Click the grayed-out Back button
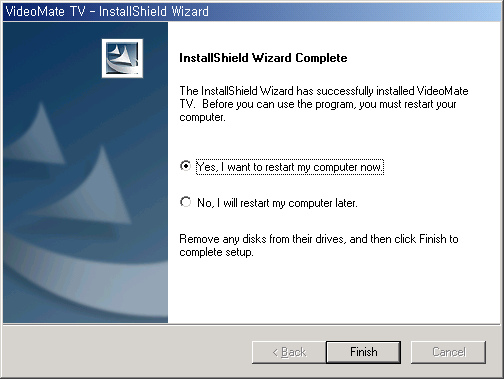Screen dimensions: 504x379 pyautogui.click(x=289, y=352)
